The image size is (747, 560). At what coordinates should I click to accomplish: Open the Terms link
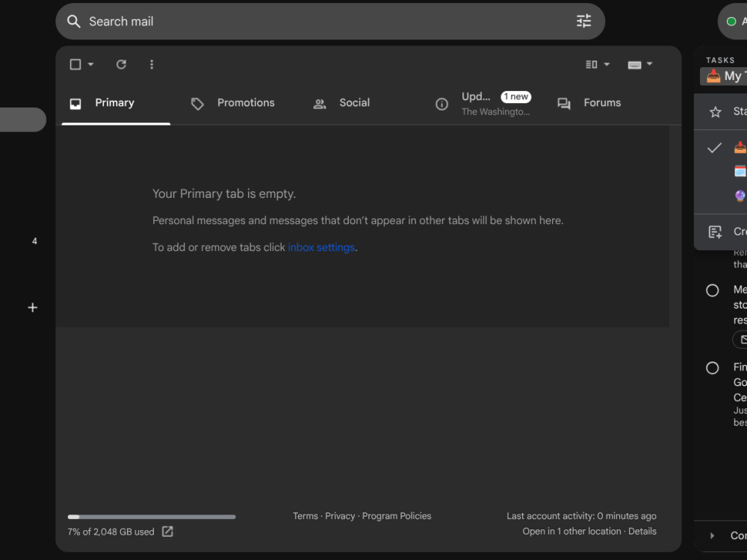(x=305, y=516)
